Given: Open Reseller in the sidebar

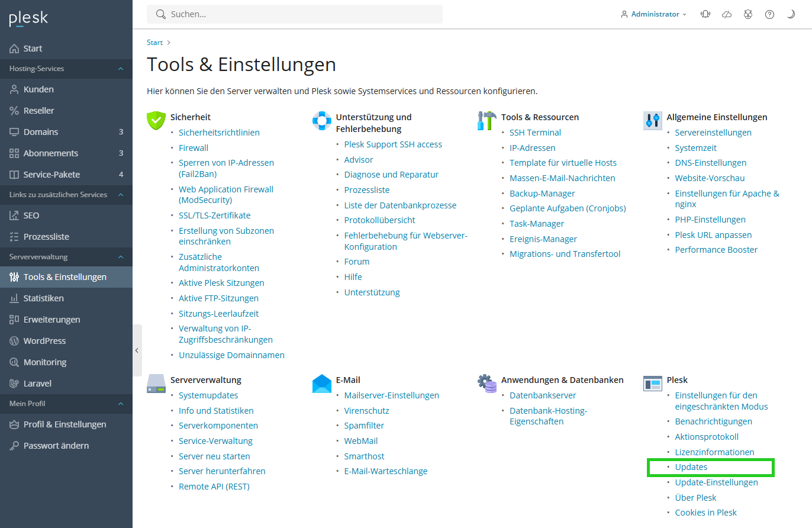Looking at the screenshot, I should pos(66,111).
